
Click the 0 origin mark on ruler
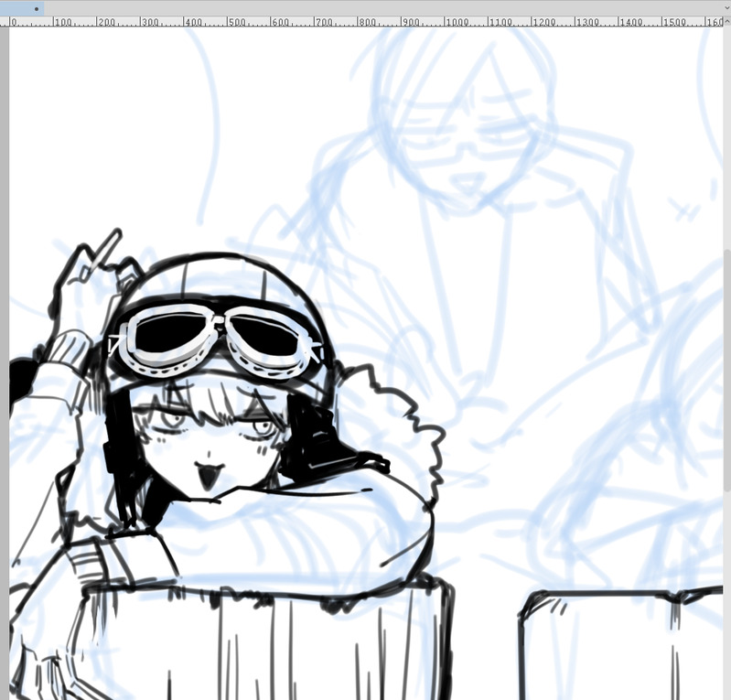click(x=13, y=22)
